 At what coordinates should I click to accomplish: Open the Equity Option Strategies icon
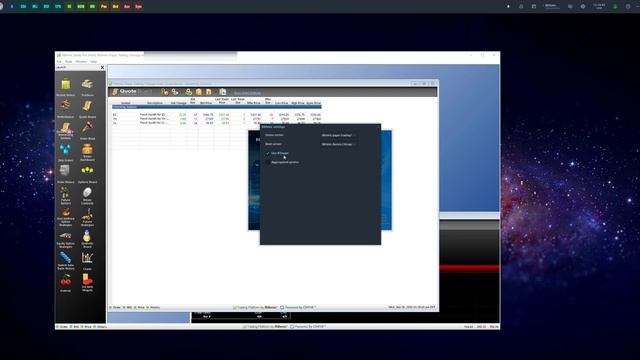pos(65,236)
